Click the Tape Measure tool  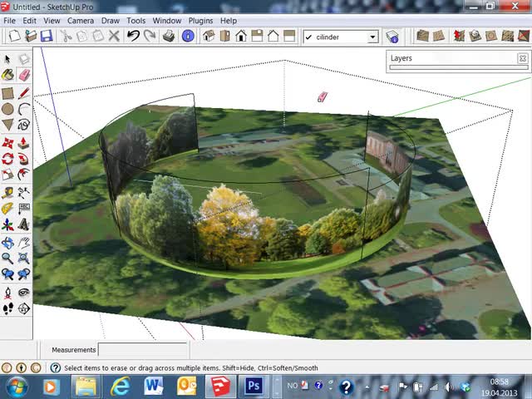(x=7, y=192)
